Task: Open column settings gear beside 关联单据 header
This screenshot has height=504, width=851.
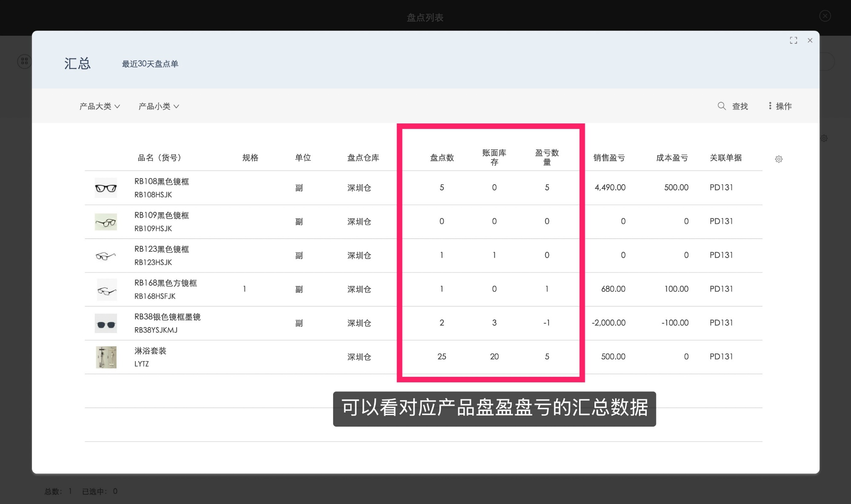Action: (779, 159)
